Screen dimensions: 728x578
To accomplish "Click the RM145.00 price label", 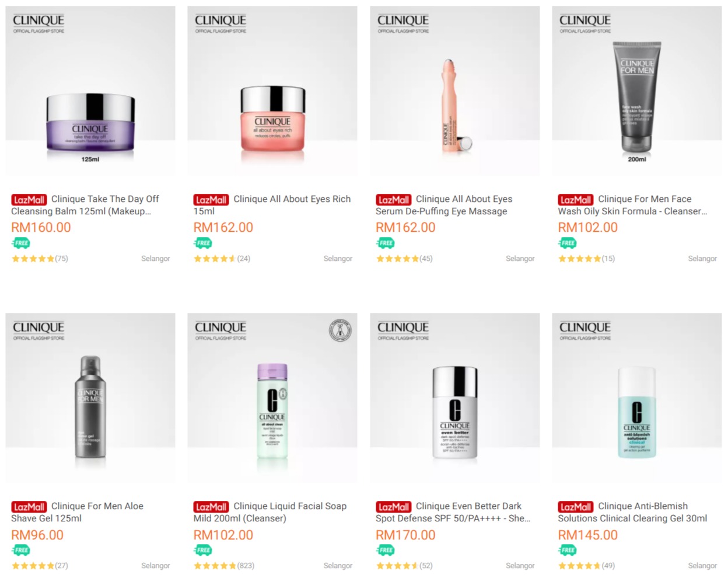I will click(x=587, y=535).
